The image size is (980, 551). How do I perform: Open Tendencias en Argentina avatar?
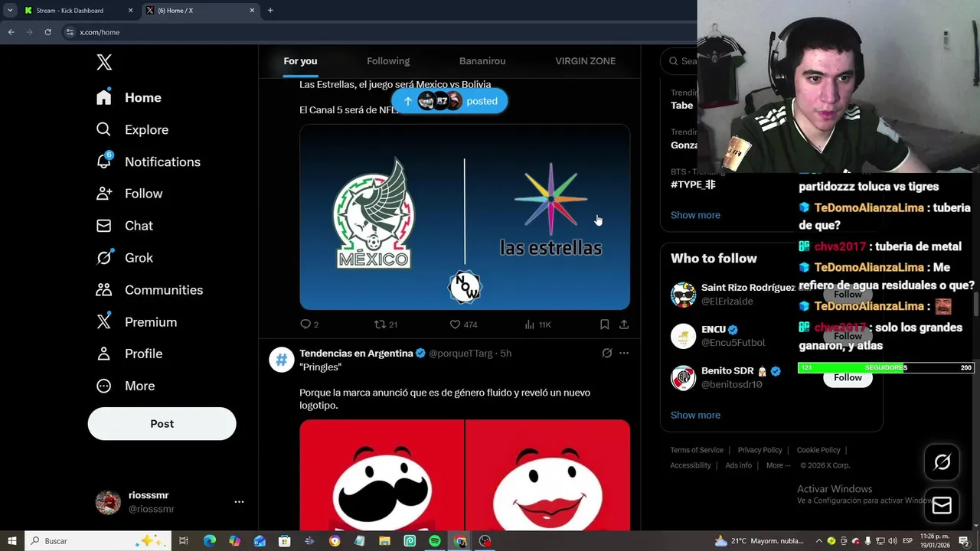pos(282,360)
